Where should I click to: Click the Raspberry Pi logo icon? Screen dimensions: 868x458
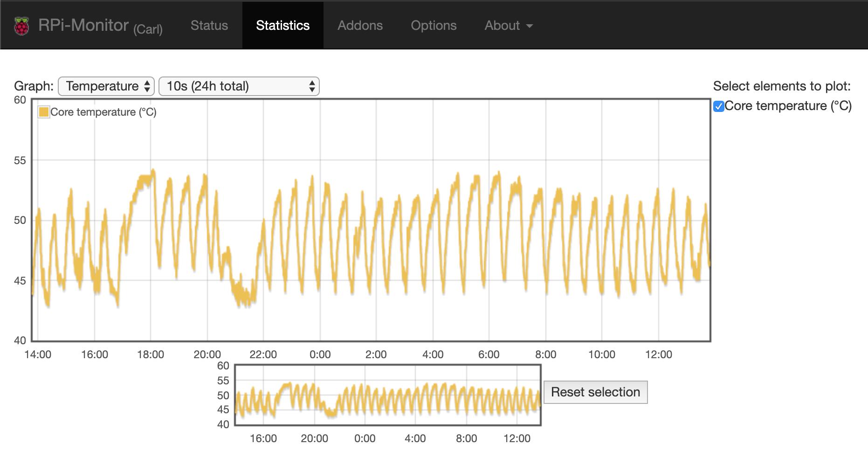[x=21, y=26]
